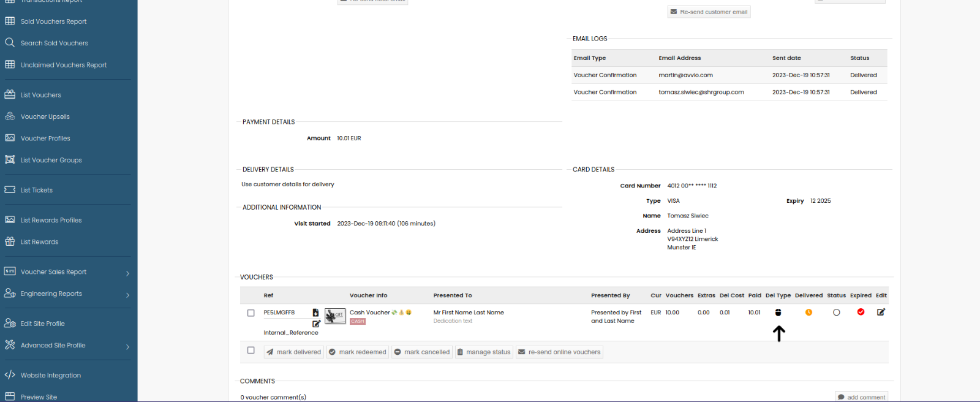
Task: Click the Sent date column header
Action: tap(786, 58)
